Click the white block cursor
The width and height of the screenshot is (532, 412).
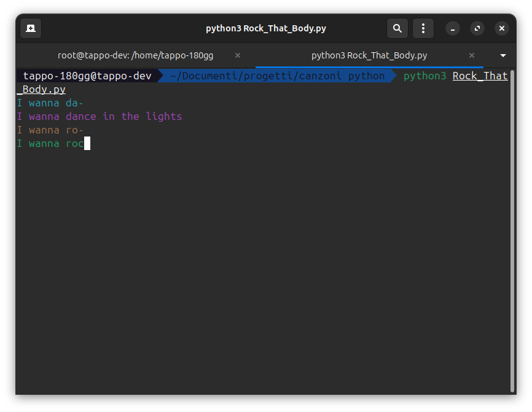point(87,143)
